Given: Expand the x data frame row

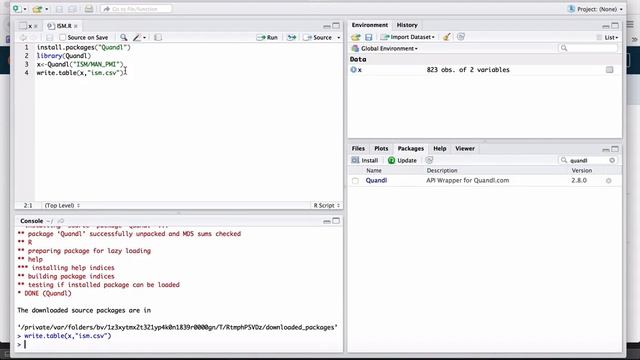Looking at the screenshot, I should 353,70.
